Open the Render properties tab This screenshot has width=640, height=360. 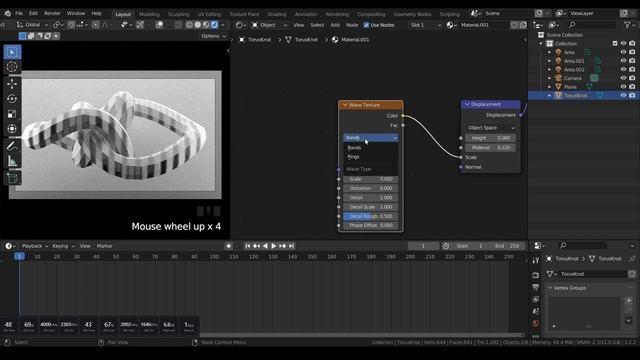pyautogui.click(x=536, y=275)
